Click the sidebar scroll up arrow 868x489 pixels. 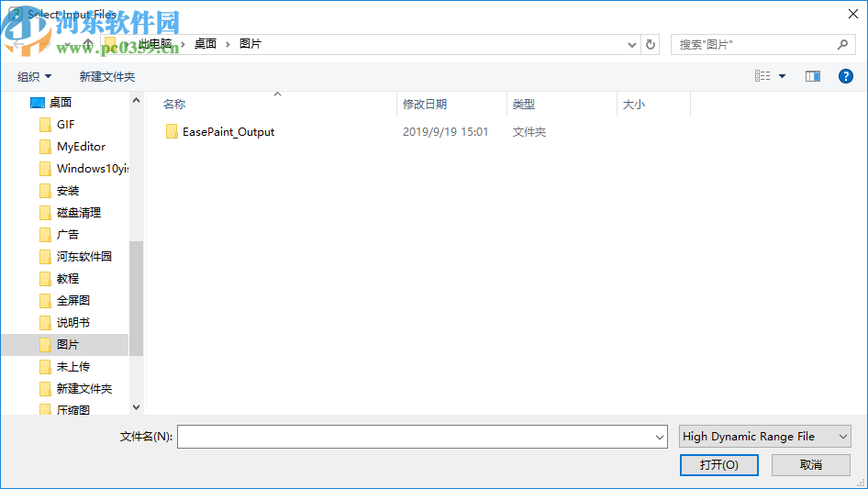tap(136, 101)
